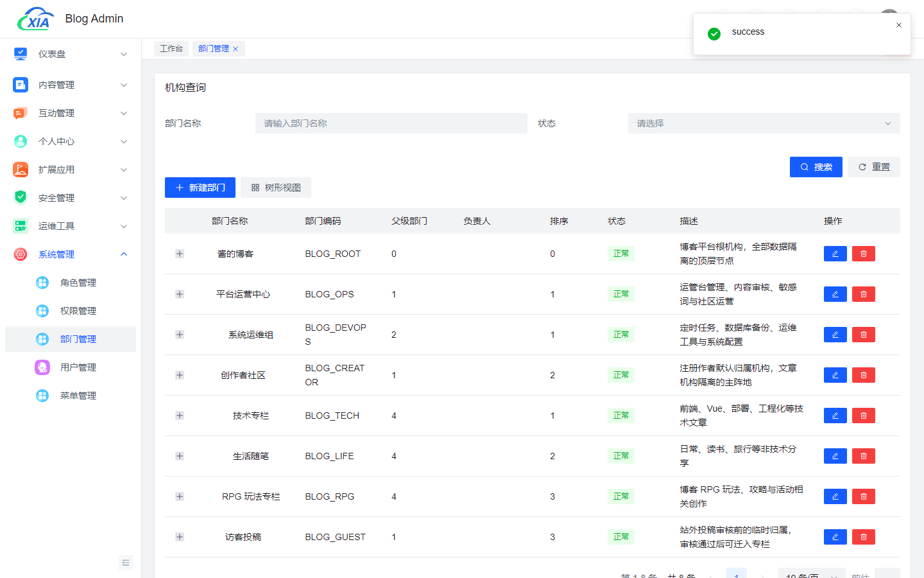Expand the 生活随笔 tree row
The width and height of the screenshot is (924, 578).
180,456
